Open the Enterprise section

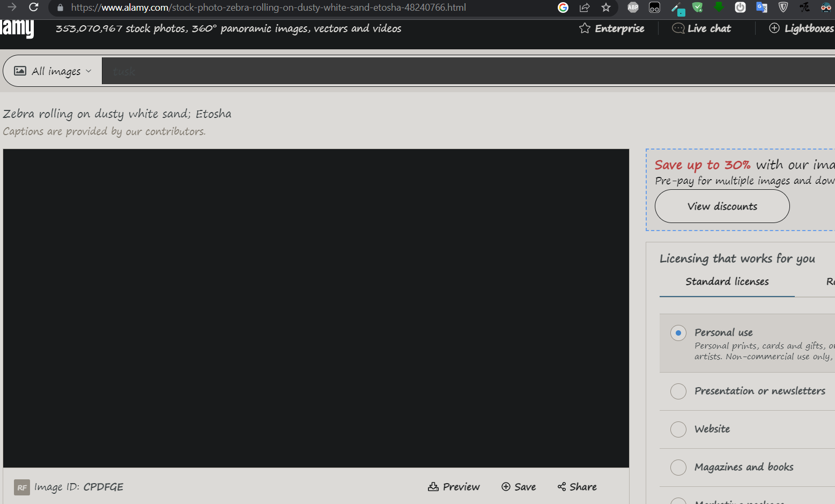click(611, 28)
